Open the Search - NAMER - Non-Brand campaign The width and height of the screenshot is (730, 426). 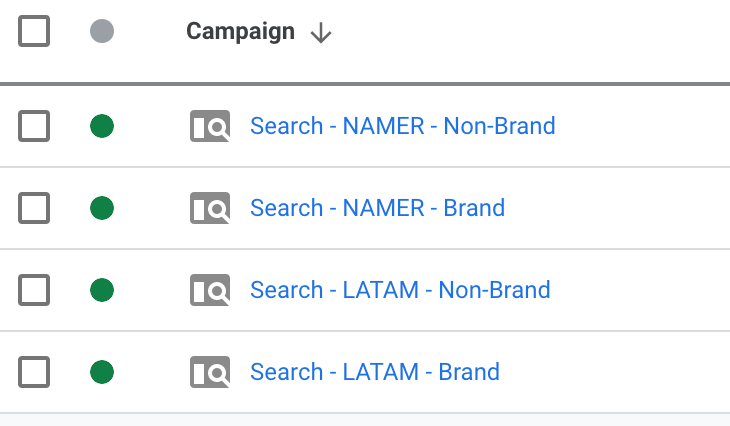tap(402, 127)
